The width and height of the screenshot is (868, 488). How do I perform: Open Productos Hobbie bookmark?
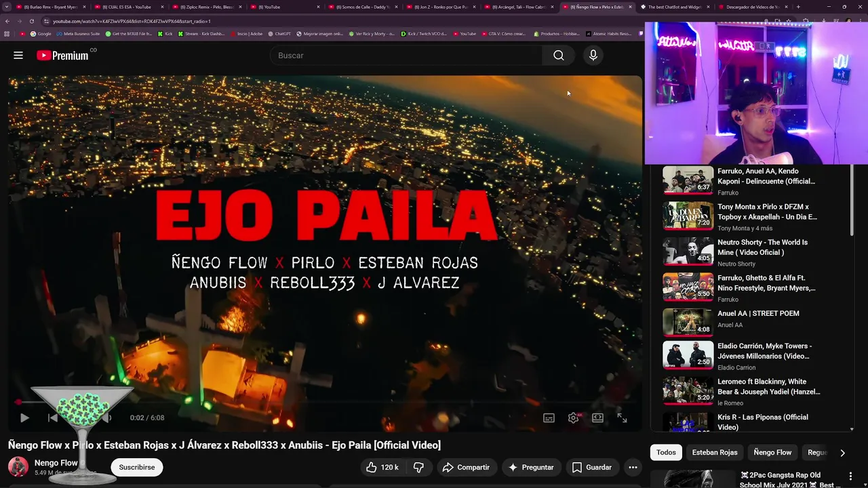[557, 34]
